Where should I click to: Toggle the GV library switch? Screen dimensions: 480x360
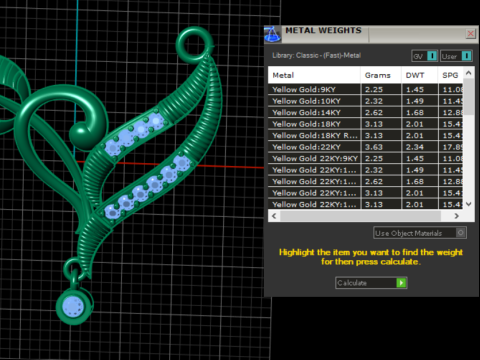pos(424,56)
